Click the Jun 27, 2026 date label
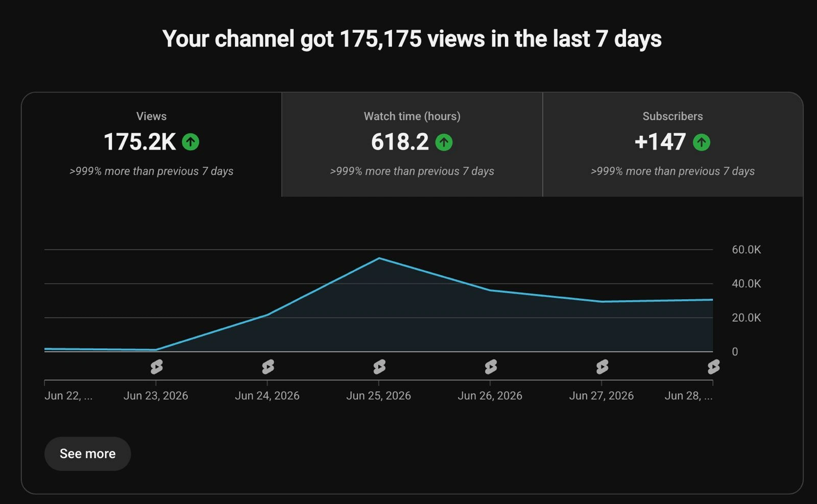 pyautogui.click(x=602, y=396)
